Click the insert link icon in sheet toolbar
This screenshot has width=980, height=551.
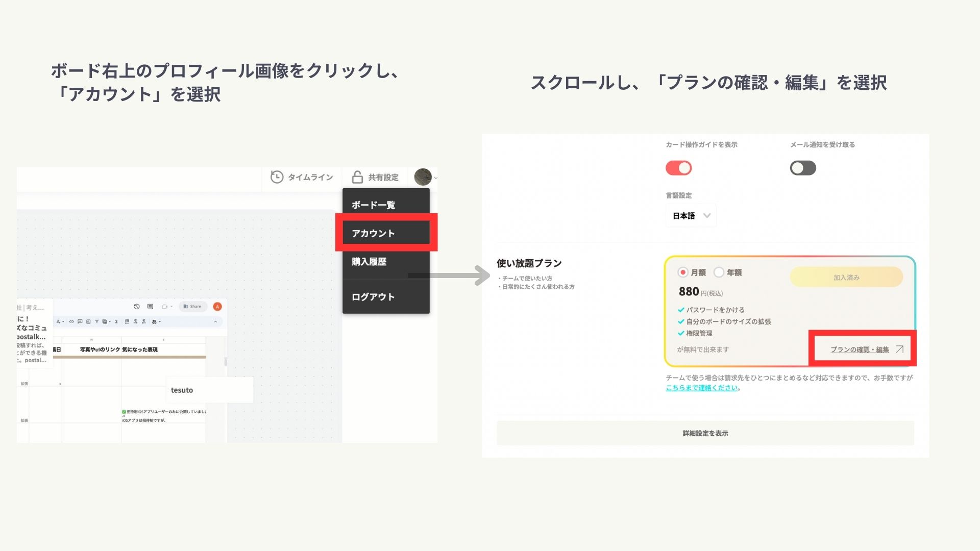[71, 321]
